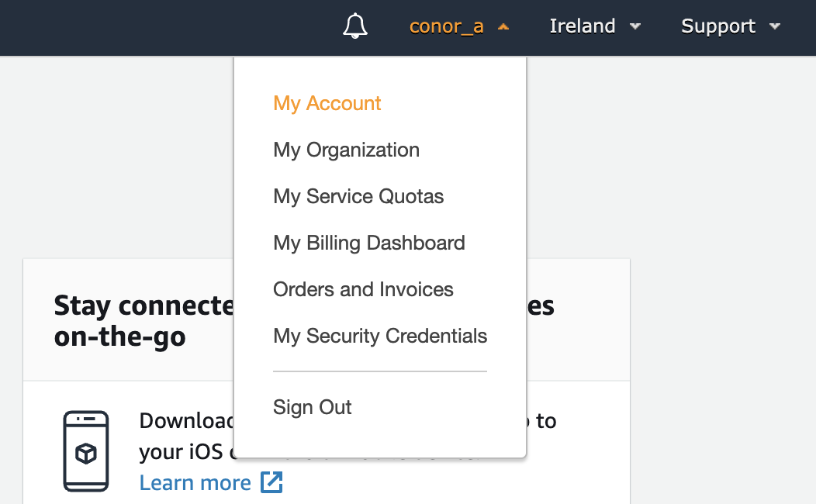
Task: Select My Service Quotas
Action: pyautogui.click(x=358, y=196)
